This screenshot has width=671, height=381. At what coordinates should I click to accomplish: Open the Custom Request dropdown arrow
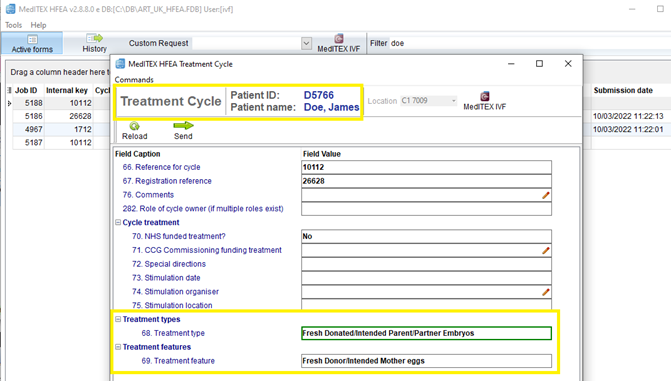click(306, 43)
